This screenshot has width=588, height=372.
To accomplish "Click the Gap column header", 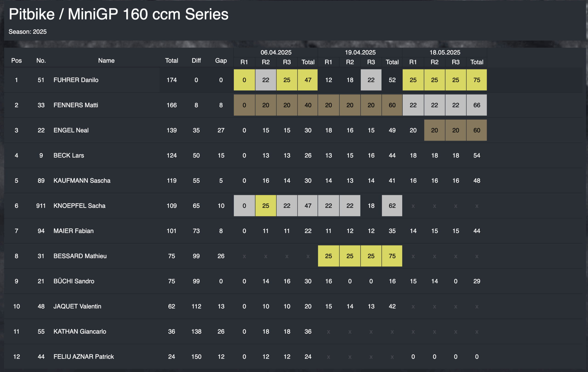I will click(221, 61).
